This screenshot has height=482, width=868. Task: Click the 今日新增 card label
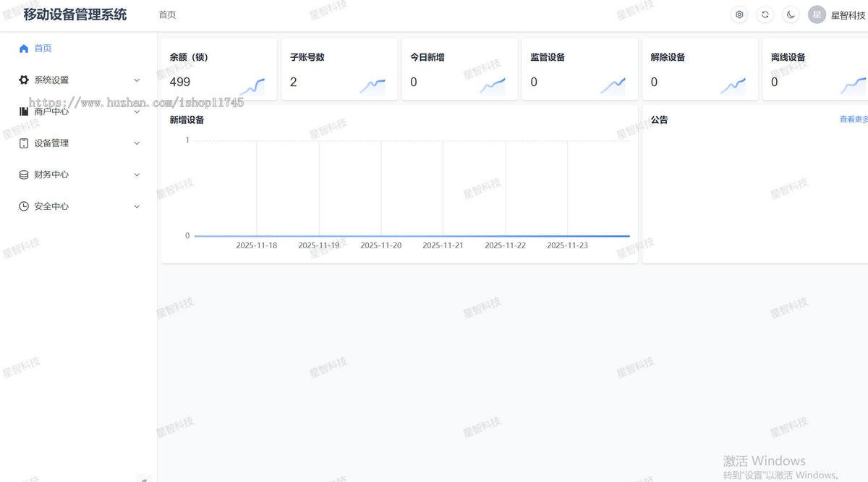[427, 57]
